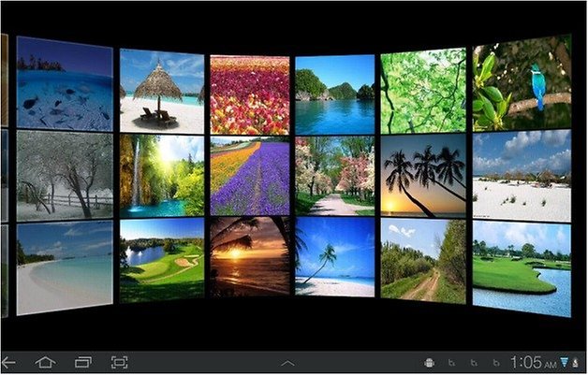This screenshot has height=375, width=588.
Task: Open the blue kingfisher bird photo
Action: [522, 83]
